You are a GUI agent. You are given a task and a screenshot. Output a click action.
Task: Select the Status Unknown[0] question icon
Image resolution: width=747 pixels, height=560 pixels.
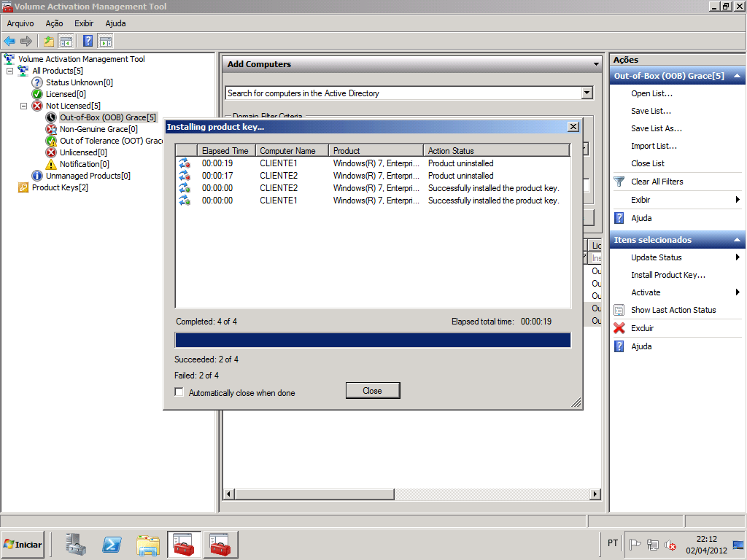[x=37, y=82]
